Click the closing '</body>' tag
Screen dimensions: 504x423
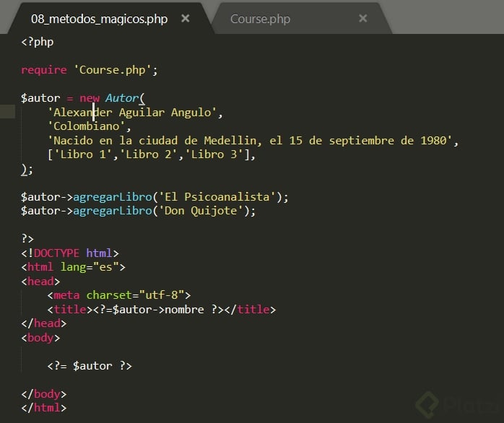point(44,394)
